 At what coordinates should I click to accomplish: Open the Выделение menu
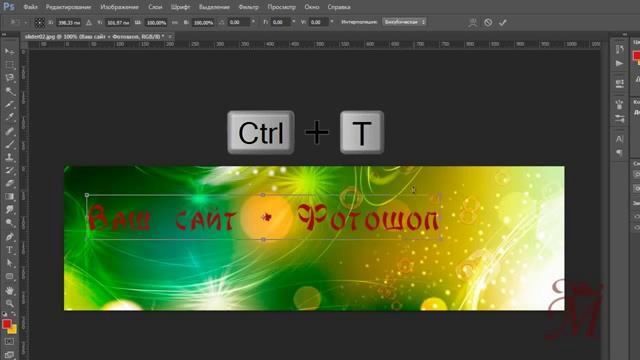pyautogui.click(x=214, y=7)
